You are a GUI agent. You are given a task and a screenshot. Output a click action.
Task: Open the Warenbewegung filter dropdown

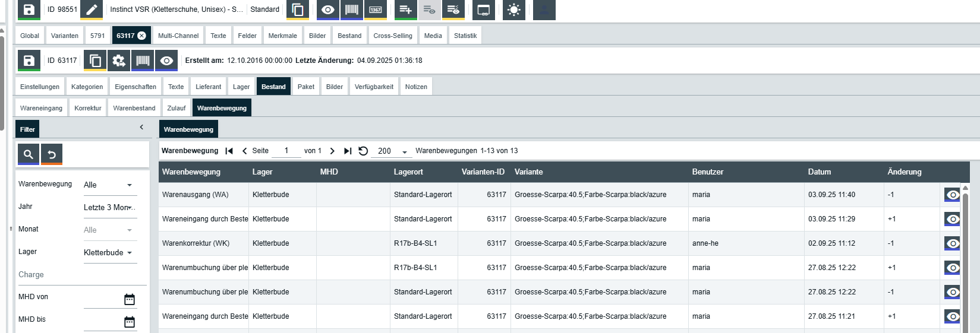tap(110, 185)
